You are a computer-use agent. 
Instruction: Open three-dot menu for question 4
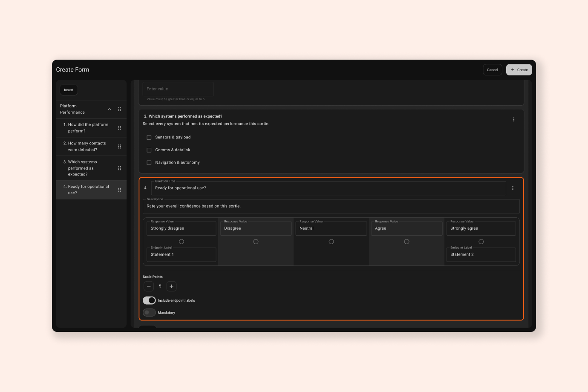(513, 188)
